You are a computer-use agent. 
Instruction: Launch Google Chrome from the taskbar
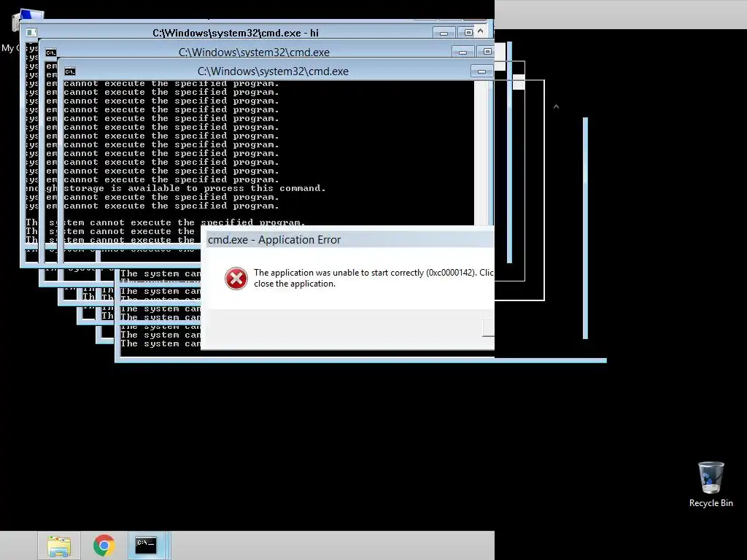point(104,545)
